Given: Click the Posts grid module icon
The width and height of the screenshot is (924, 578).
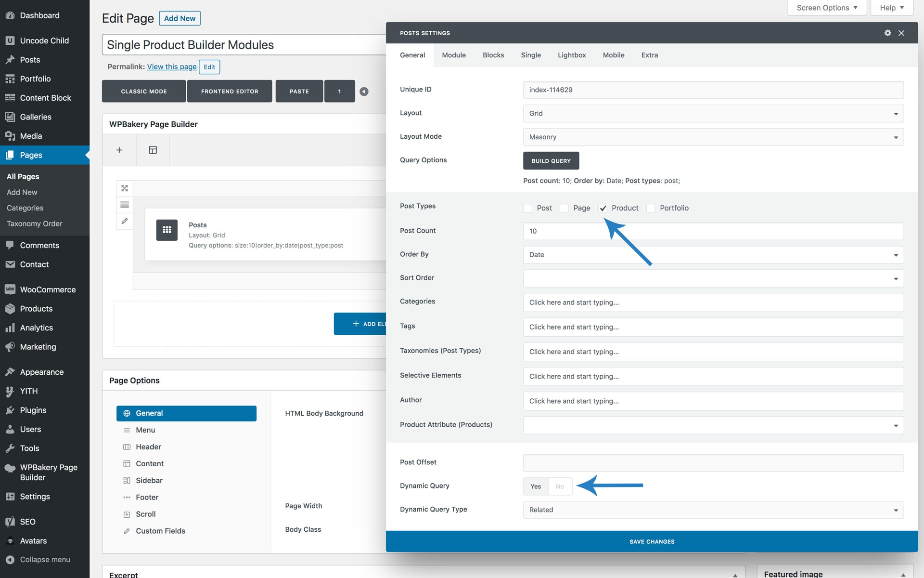Looking at the screenshot, I should pyautogui.click(x=167, y=230).
